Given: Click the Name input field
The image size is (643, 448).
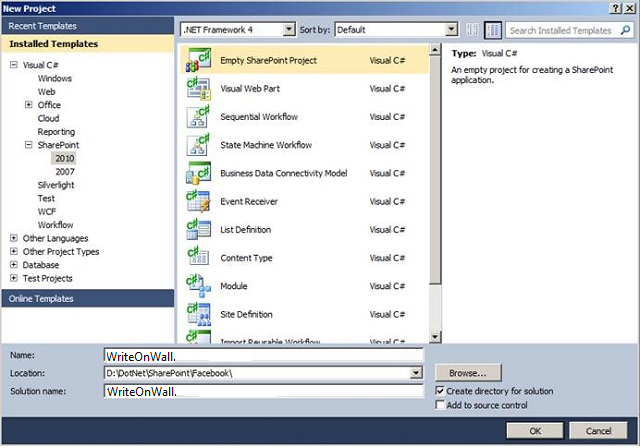Looking at the screenshot, I should [263, 356].
